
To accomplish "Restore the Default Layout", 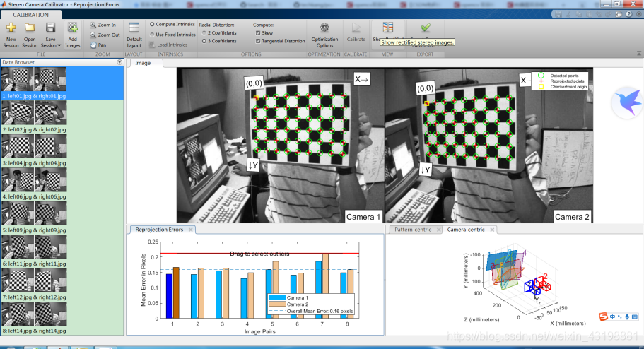I will [134, 35].
